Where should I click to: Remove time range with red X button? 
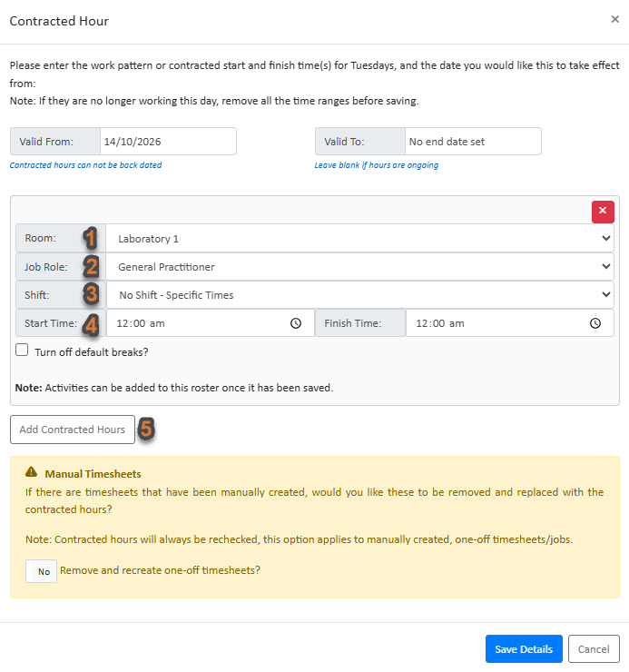point(603,212)
